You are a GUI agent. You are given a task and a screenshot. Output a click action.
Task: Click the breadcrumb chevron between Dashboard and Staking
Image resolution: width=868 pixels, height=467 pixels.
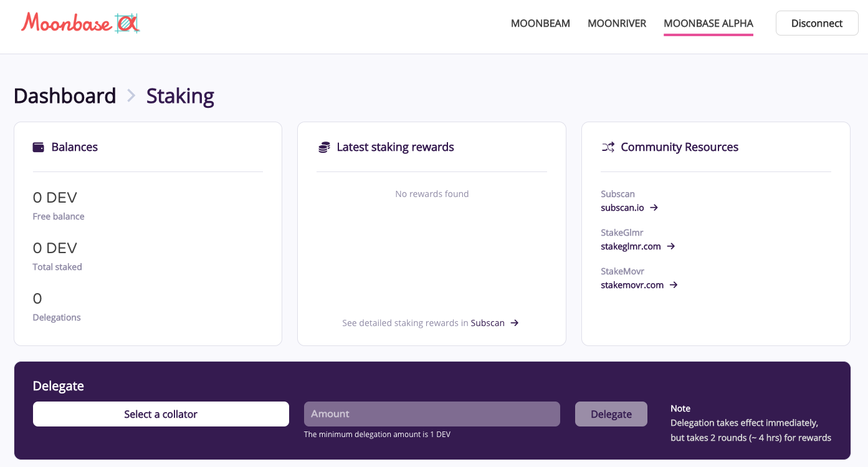[x=131, y=96]
